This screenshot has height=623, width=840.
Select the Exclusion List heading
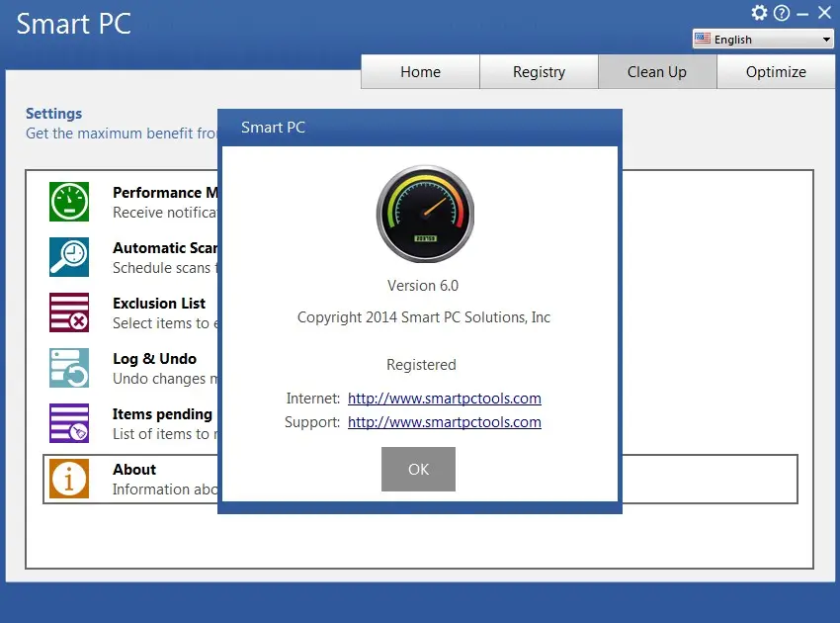(x=159, y=304)
